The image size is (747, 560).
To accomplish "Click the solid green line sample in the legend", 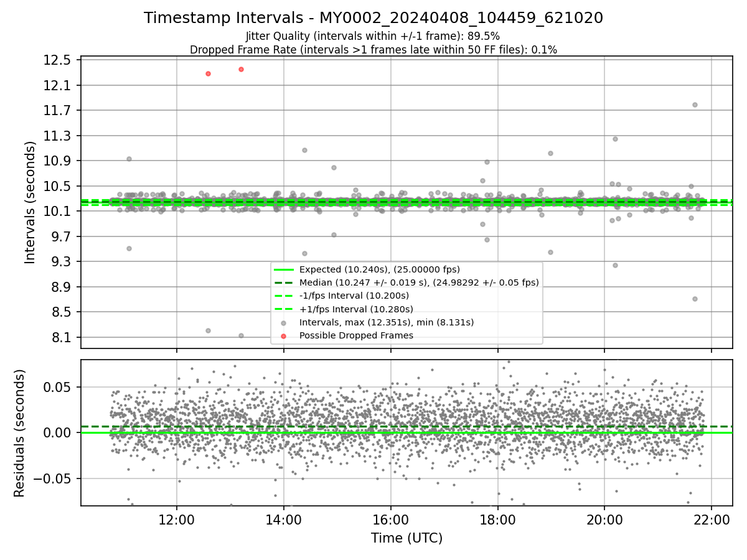I will (x=284, y=270).
